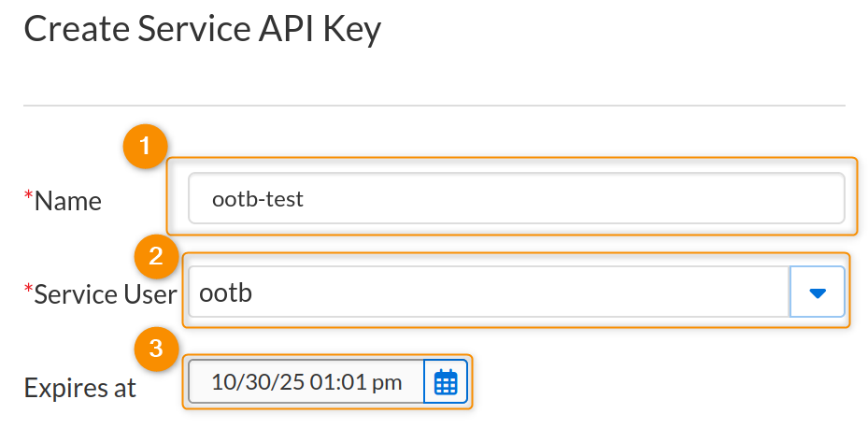Click the divider line below the heading
Image resolution: width=868 pixels, height=428 pixels.
434,106
